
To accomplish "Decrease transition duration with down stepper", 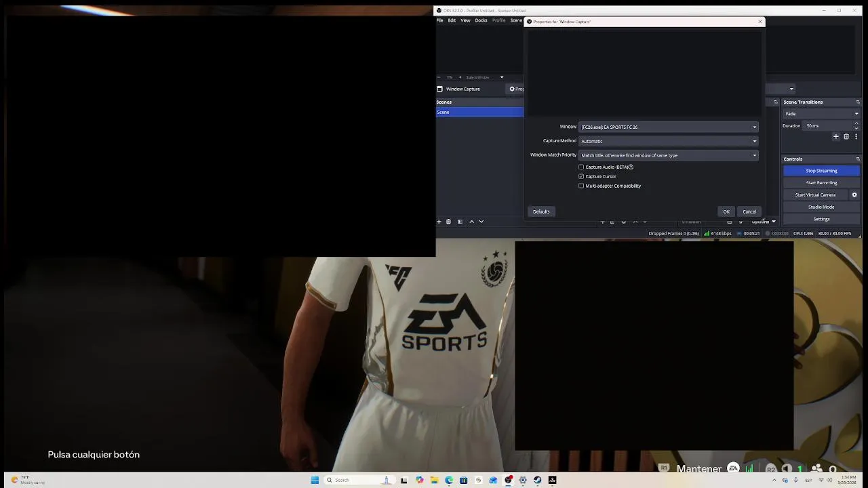I will coord(856,128).
